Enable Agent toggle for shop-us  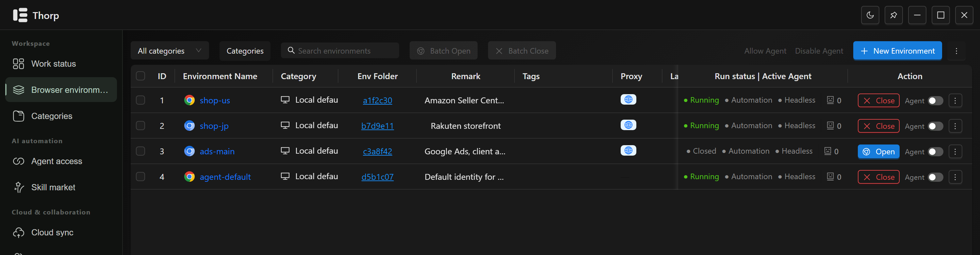pos(936,101)
